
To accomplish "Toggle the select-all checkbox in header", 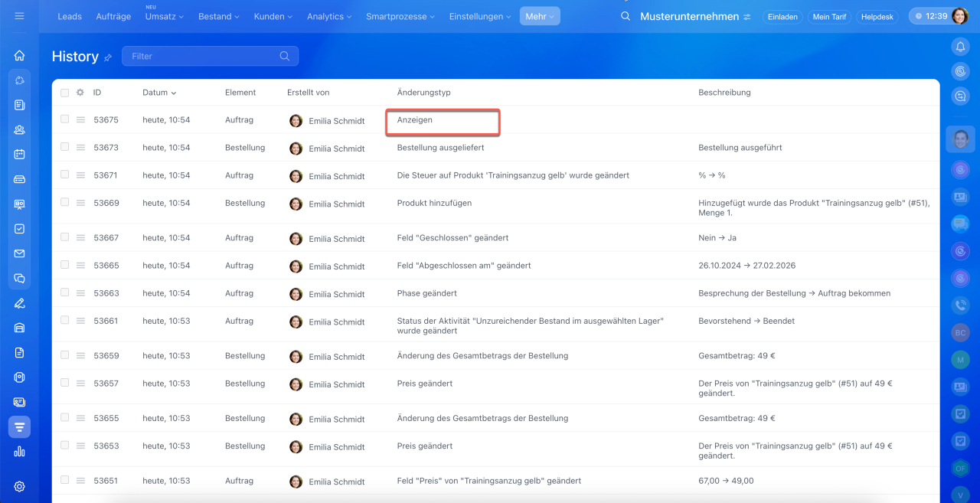I will [x=65, y=93].
